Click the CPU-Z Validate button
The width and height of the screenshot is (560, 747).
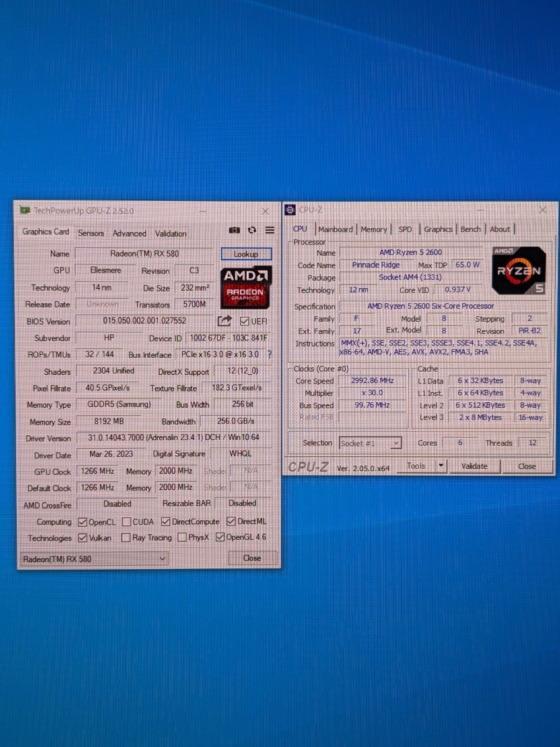click(474, 466)
